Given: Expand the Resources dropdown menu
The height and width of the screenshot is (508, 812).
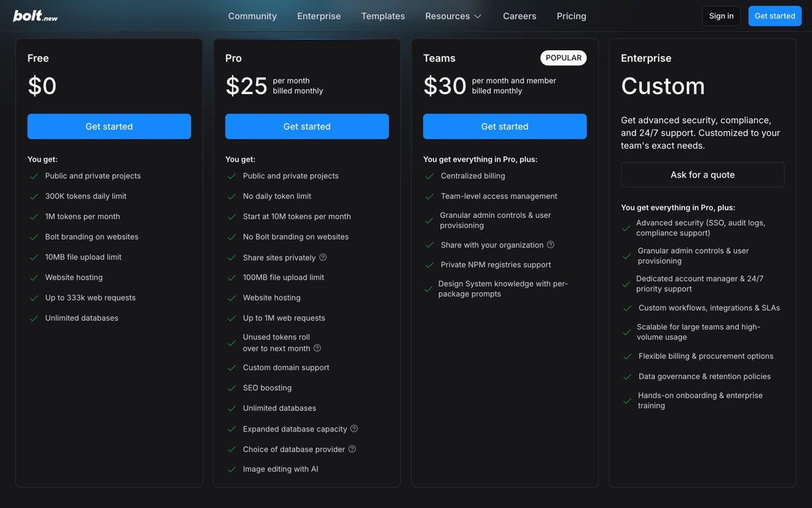Looking at the screenshot, I should [x=453, y=16].
